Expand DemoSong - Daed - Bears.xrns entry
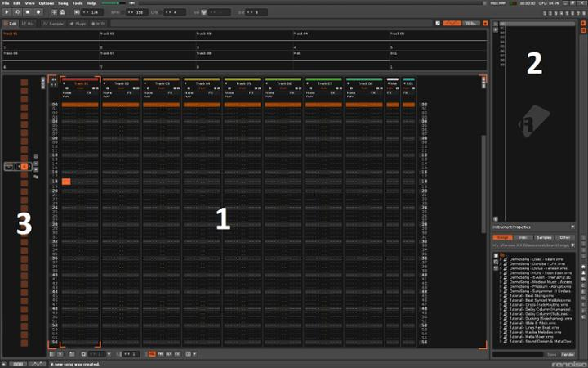The width and height of the screenshot is (588, 368). [501, 259]
